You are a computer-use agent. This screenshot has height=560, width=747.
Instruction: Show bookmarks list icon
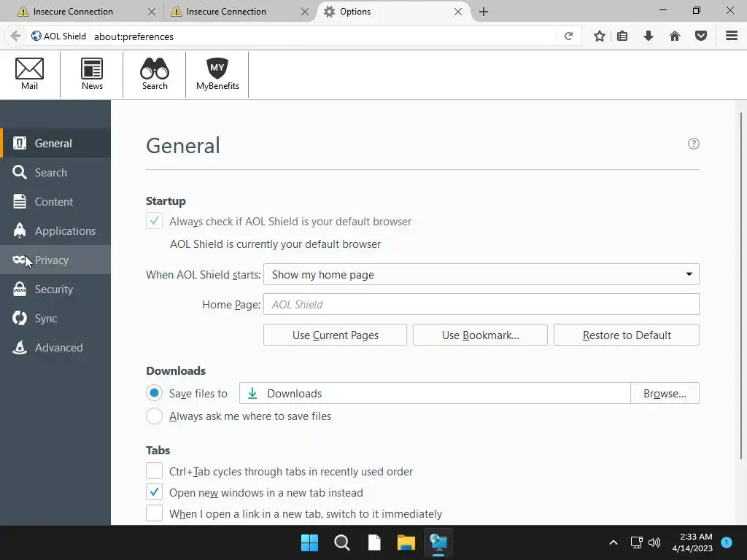tap(622, 36)
